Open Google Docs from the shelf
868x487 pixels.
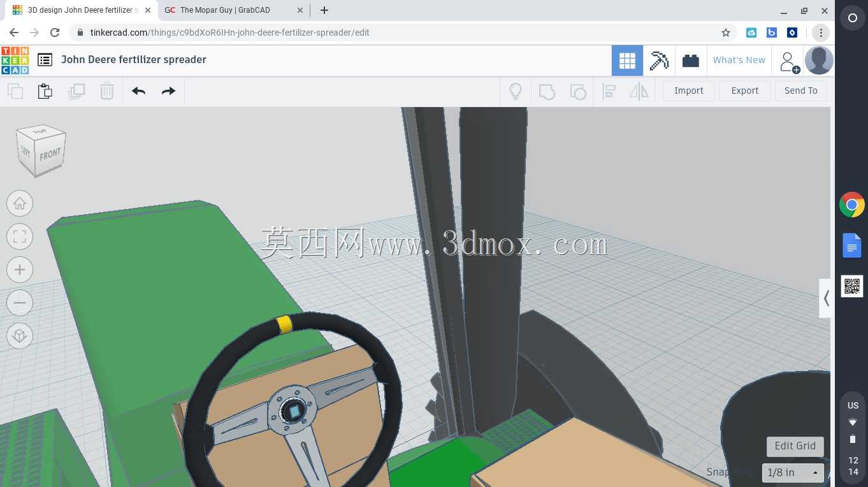[852, 245]
